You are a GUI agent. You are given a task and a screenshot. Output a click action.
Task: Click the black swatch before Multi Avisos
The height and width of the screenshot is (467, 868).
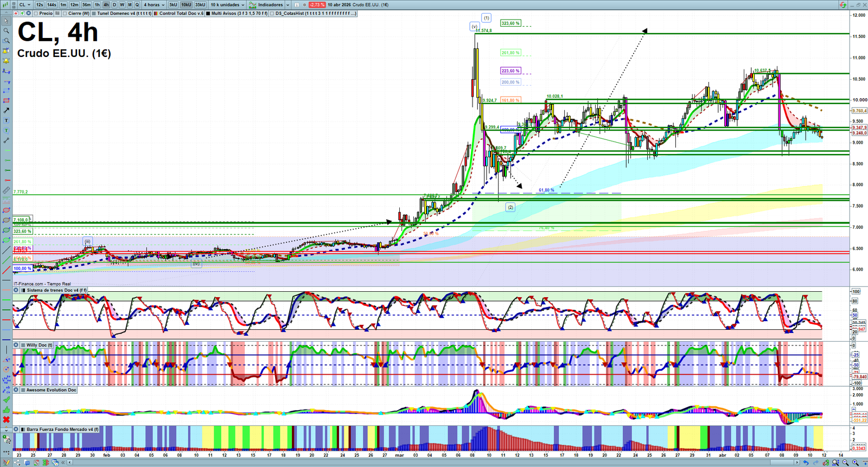pyautogui.click(x=208, y=13)
